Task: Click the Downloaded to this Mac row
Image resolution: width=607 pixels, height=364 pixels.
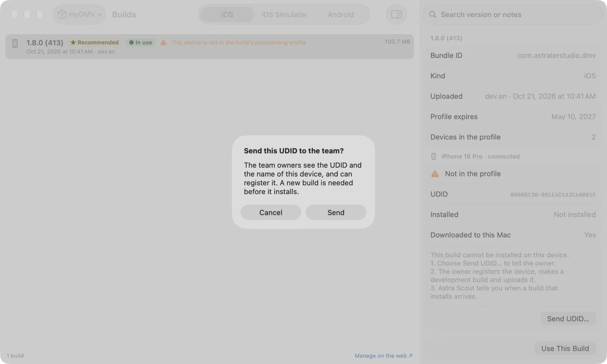Action: pyautogui.click(x=513, y=235)
